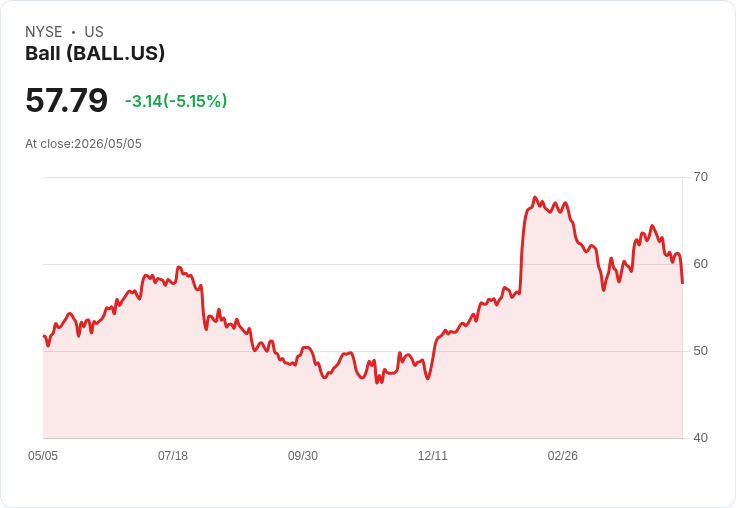
Task: Click the Ball (BALL.US) stock title
Action: [x=95, y=53]
